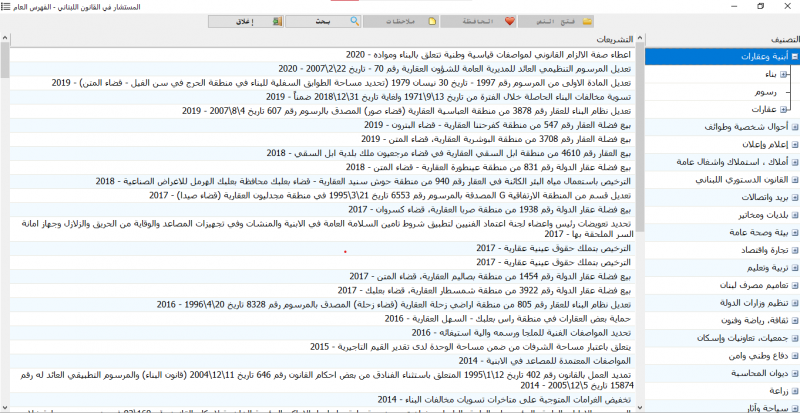Expand the بناء sub-node
Screen dimensions: 800x413
[x=783, y=75]
